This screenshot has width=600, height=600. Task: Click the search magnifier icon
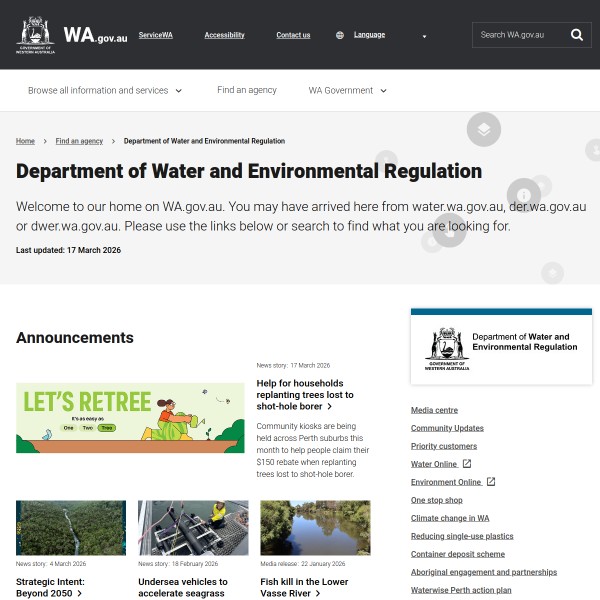click(x=576, y=35)
